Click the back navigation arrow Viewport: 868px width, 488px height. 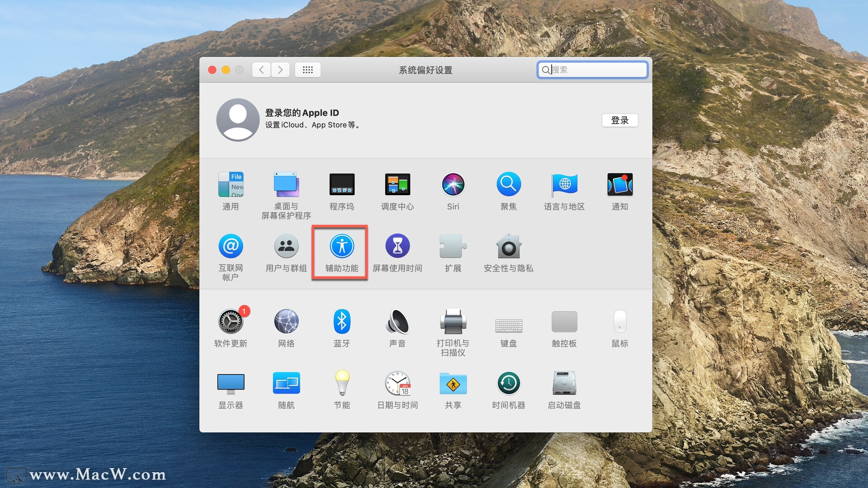(261, 70)
